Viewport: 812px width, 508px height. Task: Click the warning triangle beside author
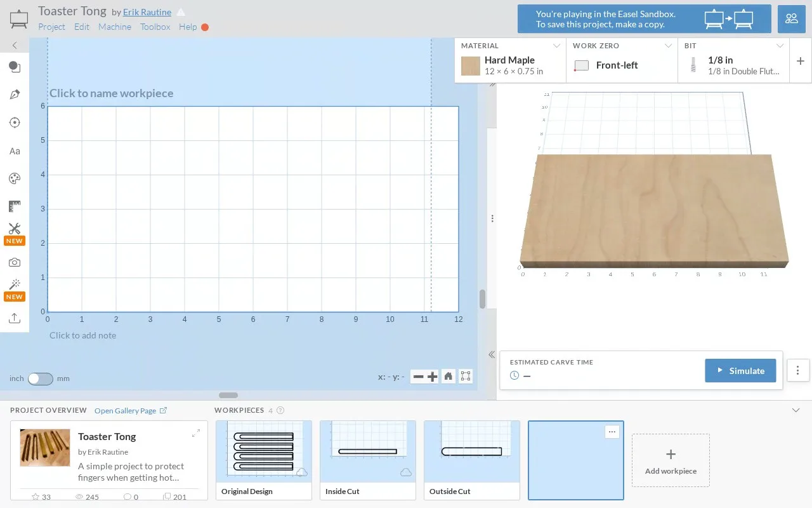pos(181,12)
